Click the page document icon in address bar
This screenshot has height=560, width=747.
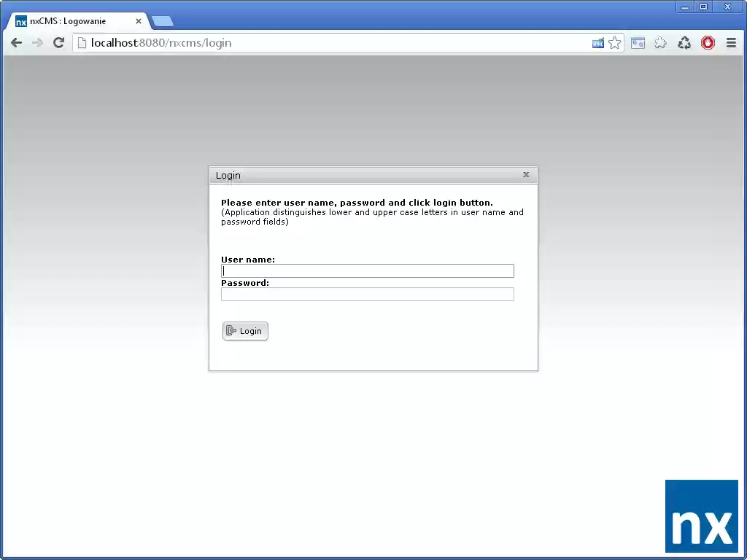pos(80,43)
